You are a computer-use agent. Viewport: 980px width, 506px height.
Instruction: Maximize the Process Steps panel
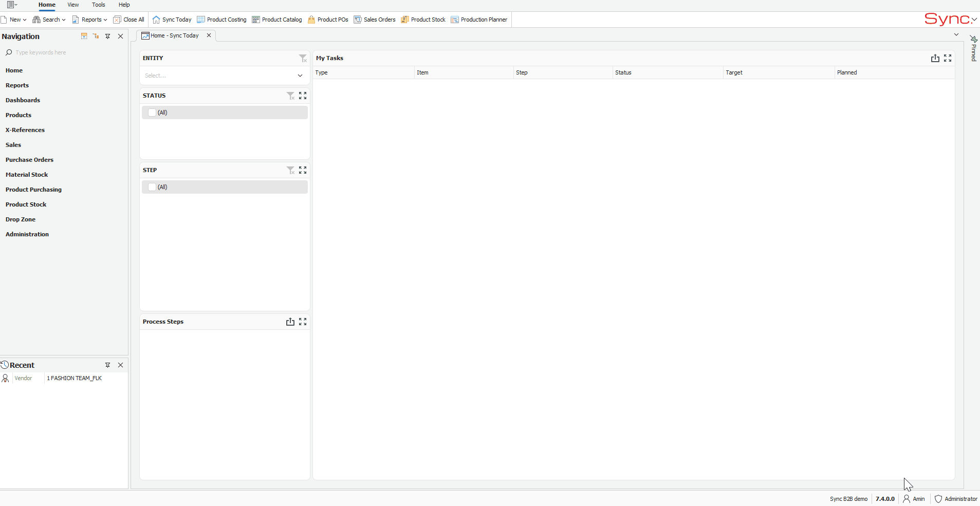(303, 322)
